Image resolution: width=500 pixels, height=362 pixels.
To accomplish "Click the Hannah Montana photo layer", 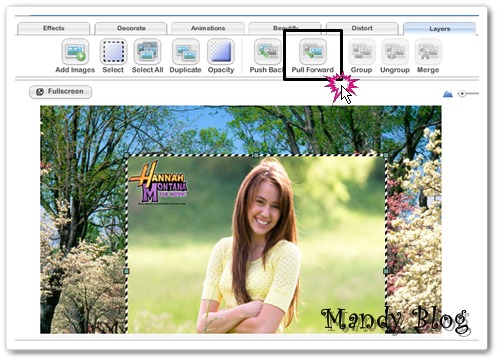I will coord(256,244).
